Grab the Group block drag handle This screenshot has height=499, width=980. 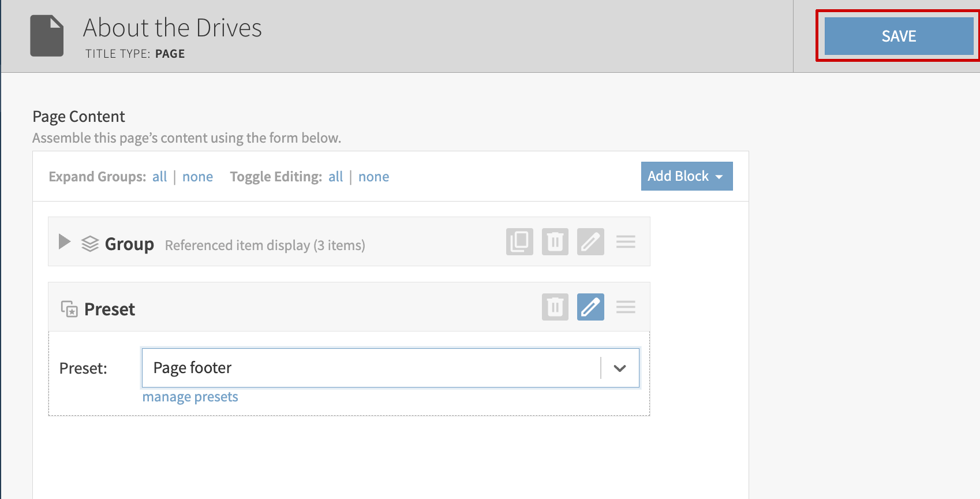(x=626, y=241)
